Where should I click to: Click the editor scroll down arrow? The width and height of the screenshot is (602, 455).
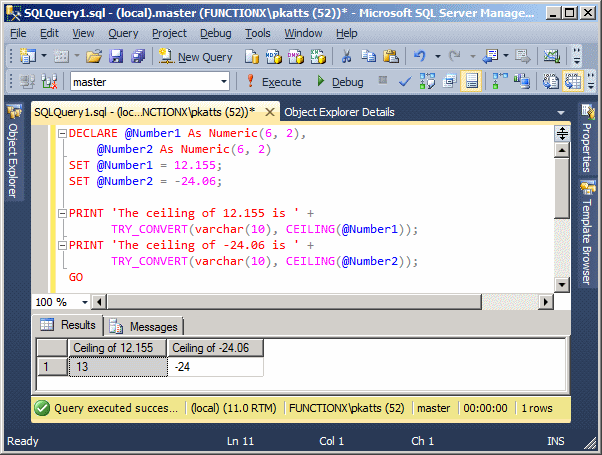(x=562, y=285)
